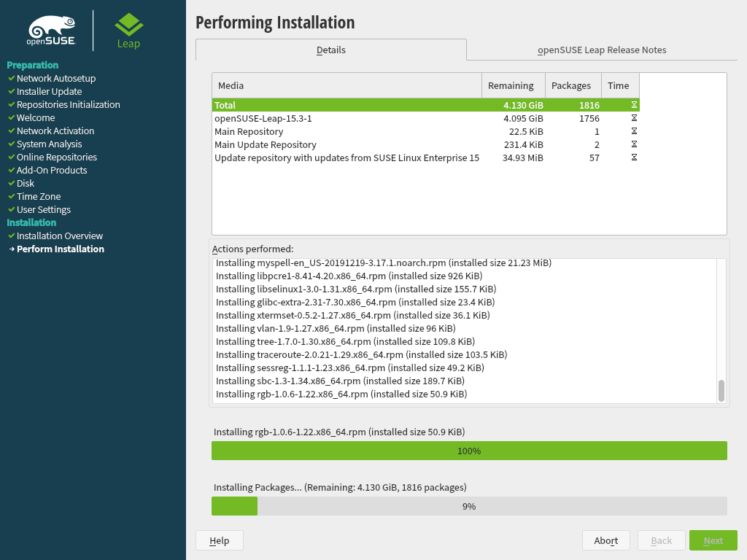Click the vlan-1.9 log entry
Image resolution: width=747 pixels, height=560 pixels.
pos(336,328)
